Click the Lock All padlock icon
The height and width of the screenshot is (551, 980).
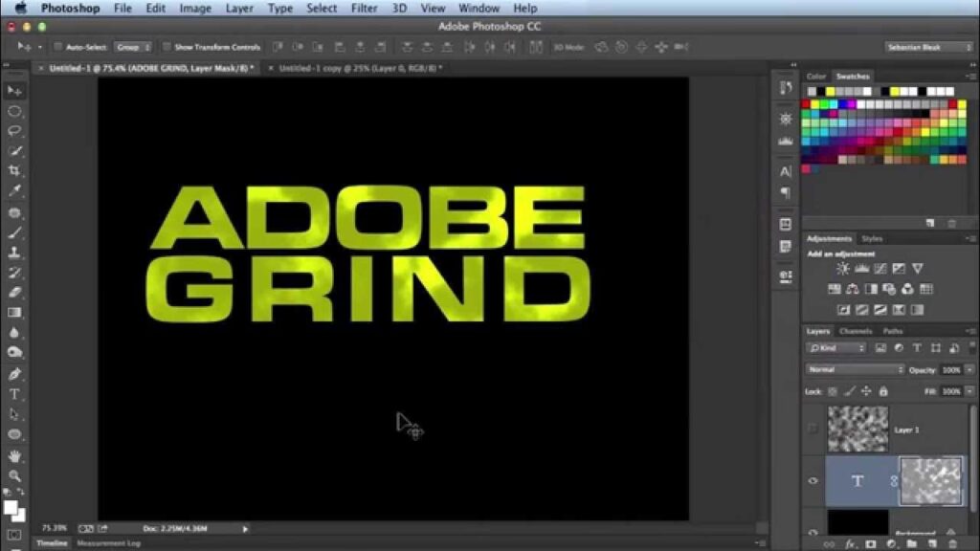tap(882, 391)
